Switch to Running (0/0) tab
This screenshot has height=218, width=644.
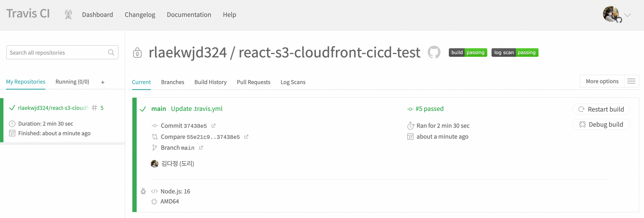pyautogui.click(x=72, y=82)
